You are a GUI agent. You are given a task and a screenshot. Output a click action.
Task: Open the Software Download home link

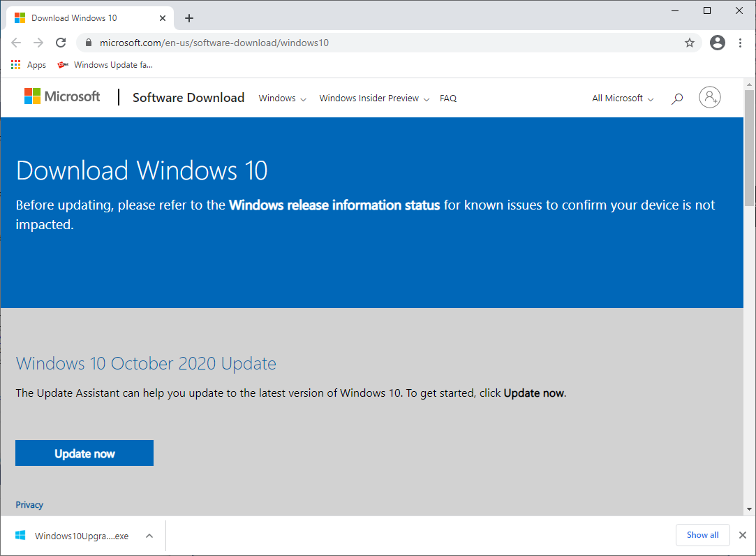[x=188, y=98]
